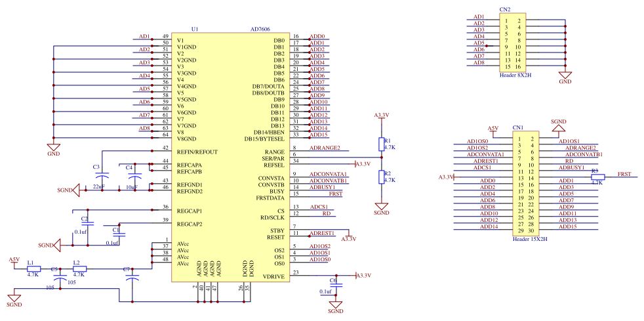
Task: Click the SGND power symbol above header CN1
Action: (559, 124)
